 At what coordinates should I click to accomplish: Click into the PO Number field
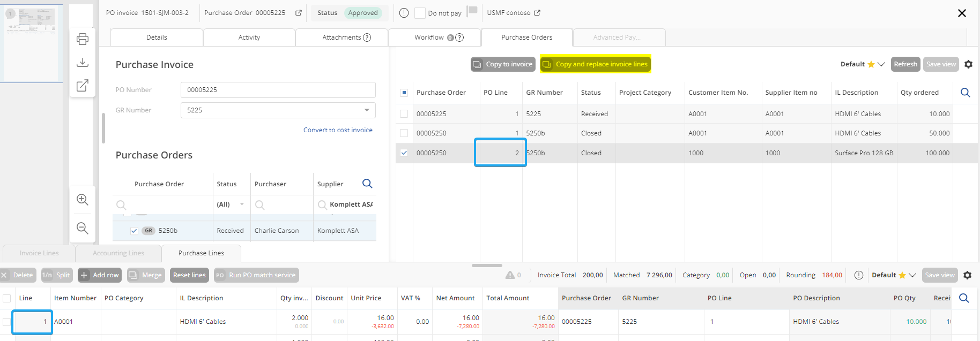point(278,90)
